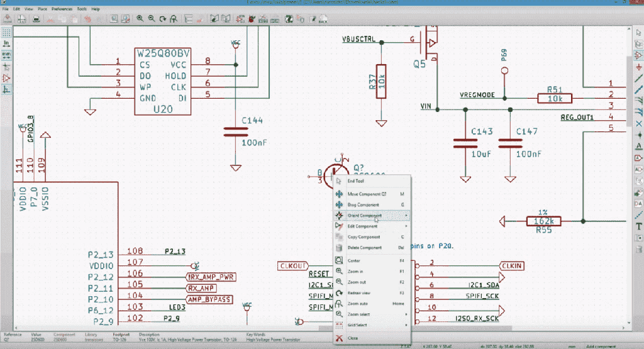Open the Preferences menu
The height and width of the screenshot is (349, 644).
point(62,9)
